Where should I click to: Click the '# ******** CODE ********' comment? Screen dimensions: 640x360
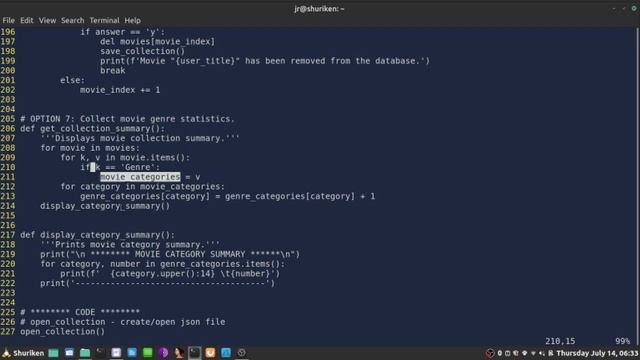pos(80,312)
